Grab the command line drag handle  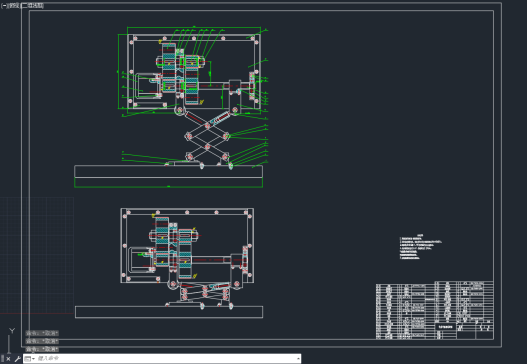(x=2, y=359)
